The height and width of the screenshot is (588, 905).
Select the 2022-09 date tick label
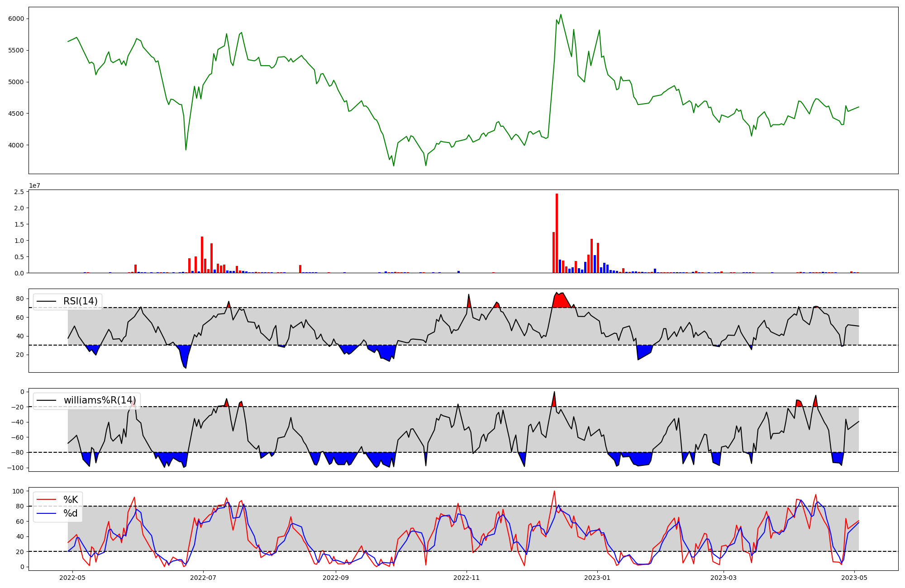click(336, 578)
